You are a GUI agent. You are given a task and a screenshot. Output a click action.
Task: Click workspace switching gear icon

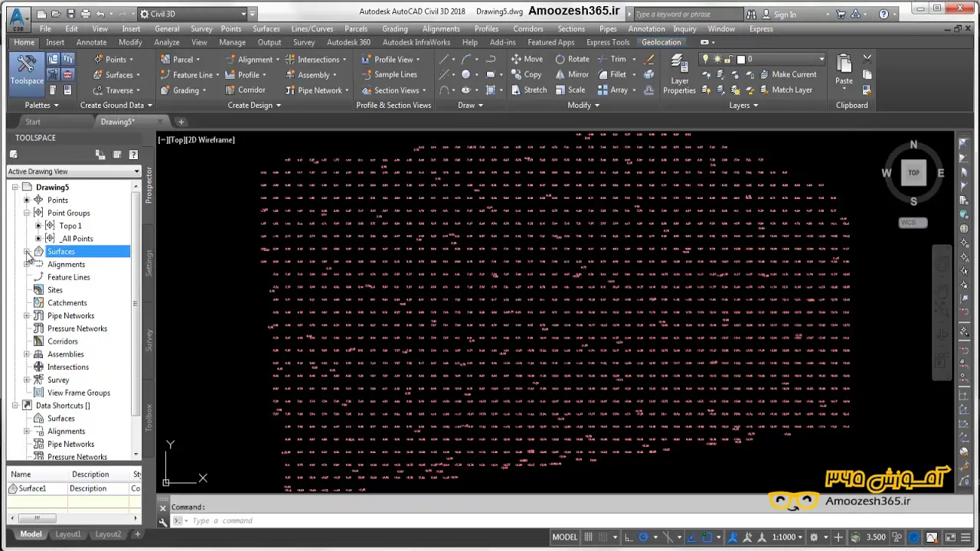click(814, 537)
